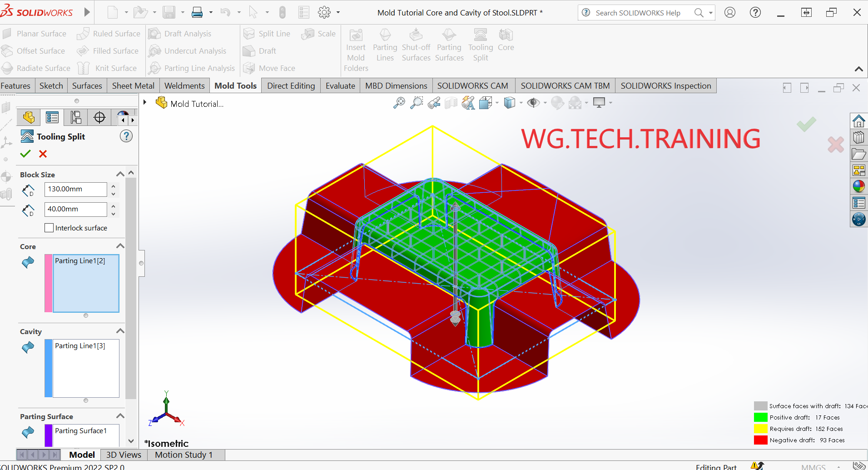Open the FeatureManager design tree tab

pos(29,118)
